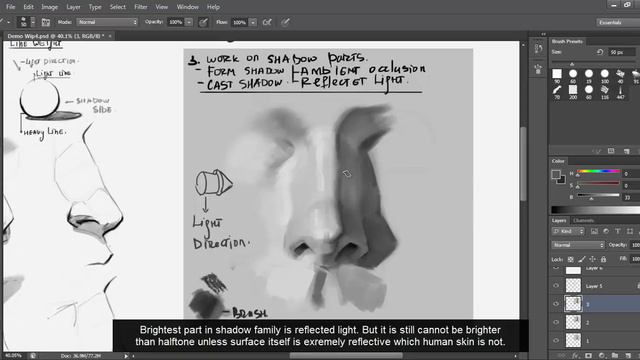Toggle lock all padlock icon
The image size is (640, 360).
603,259
